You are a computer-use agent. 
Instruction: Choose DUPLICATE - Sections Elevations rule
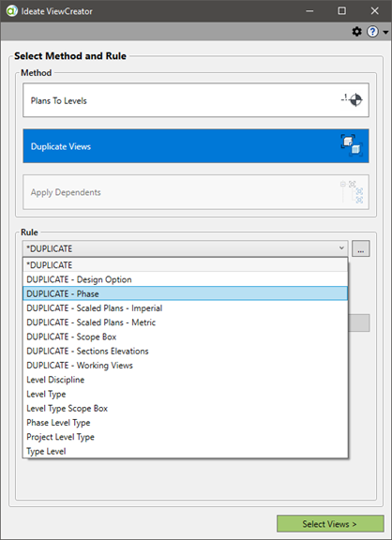[186, 351]
